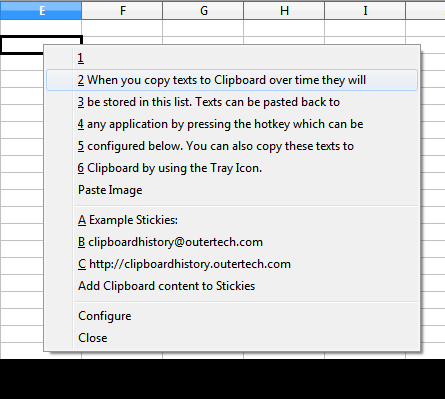Paste sticky C http://clipboardhistory.outertech.com
This screenshot has width=445, height=399.
point(232,264)
